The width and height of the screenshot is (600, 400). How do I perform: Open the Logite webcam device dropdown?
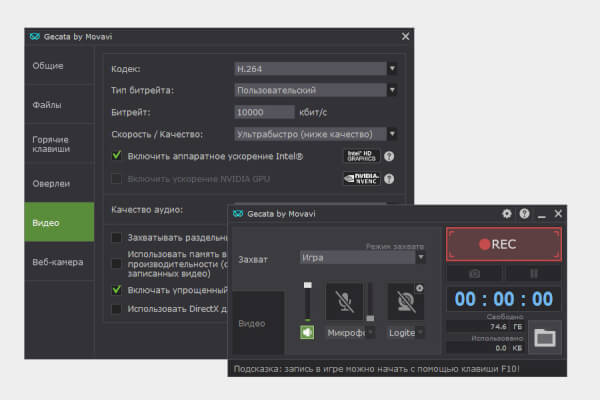(406, 333)
